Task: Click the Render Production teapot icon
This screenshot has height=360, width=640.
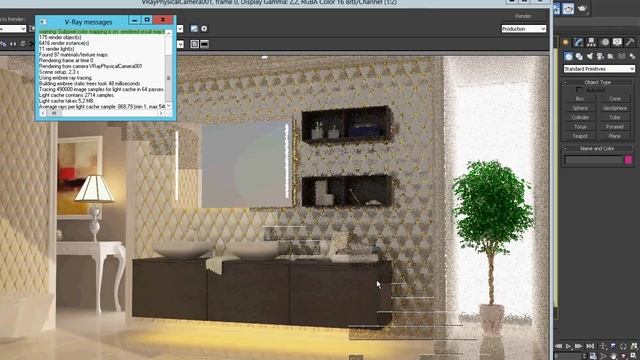Action: pyautogui.click(x=582, y=9)
